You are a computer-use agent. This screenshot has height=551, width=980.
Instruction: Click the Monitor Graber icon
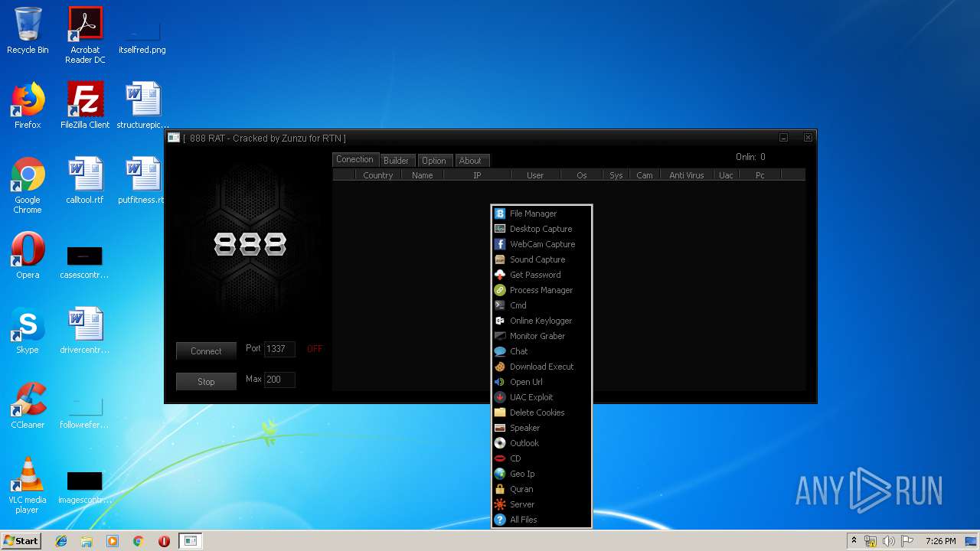[x=500, y=336]
